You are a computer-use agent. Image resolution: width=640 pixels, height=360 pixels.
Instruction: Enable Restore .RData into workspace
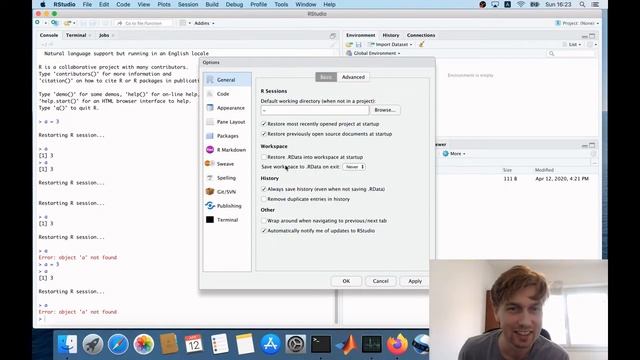coord(264,157)
